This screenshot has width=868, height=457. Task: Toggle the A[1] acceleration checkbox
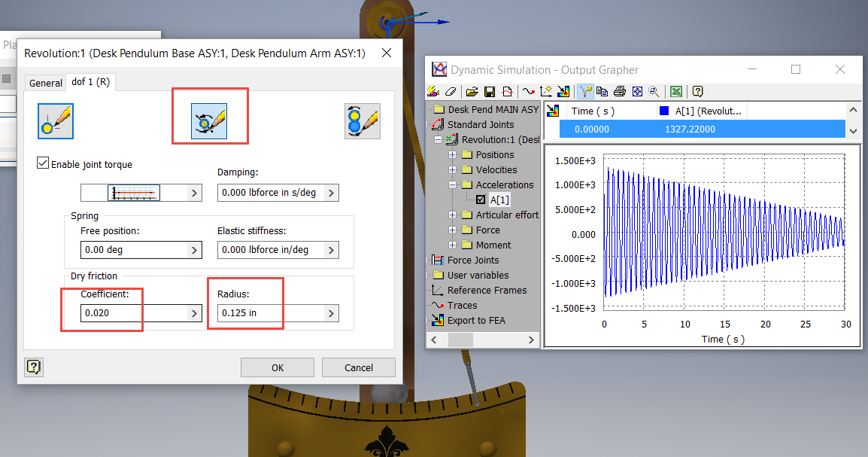click(481, 200)
